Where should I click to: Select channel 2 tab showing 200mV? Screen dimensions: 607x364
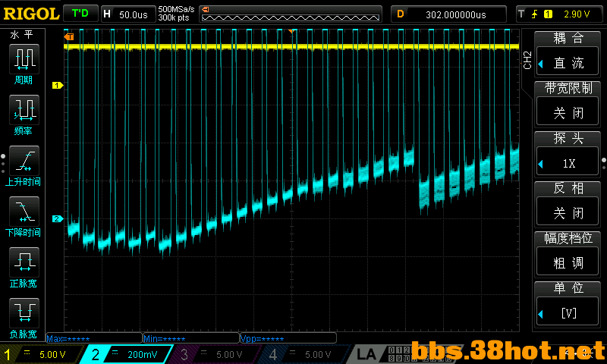(x=126, y=354)
